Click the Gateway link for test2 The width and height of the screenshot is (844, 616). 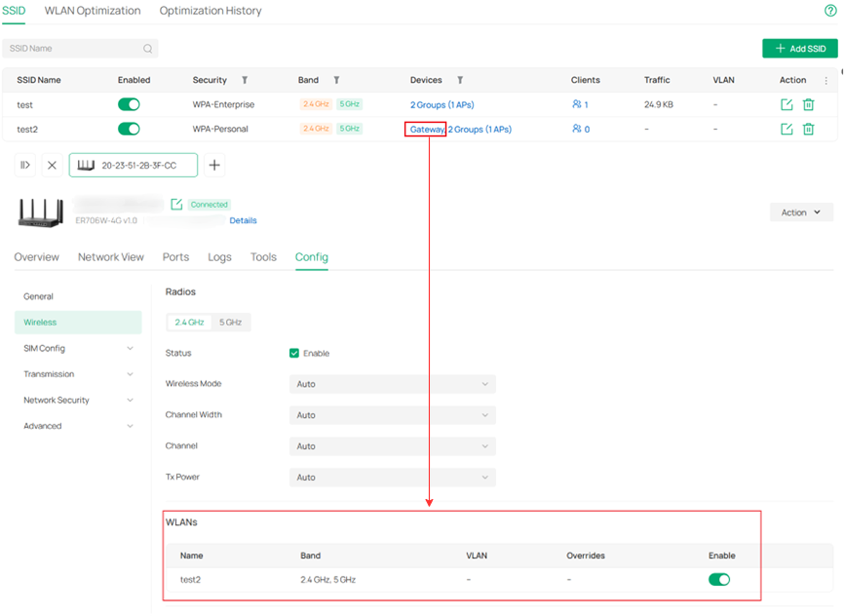tap(427, 129)
